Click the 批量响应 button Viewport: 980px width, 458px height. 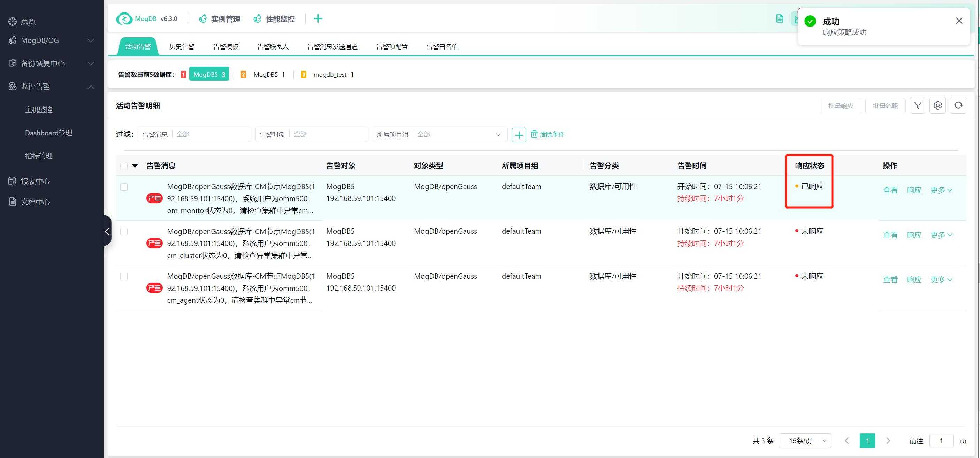[840, 106]
